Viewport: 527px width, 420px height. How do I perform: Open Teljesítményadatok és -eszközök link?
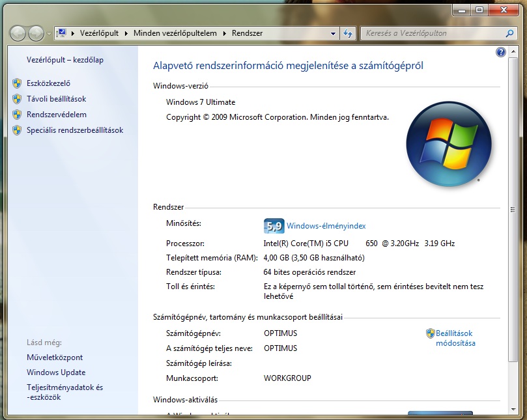65,392
